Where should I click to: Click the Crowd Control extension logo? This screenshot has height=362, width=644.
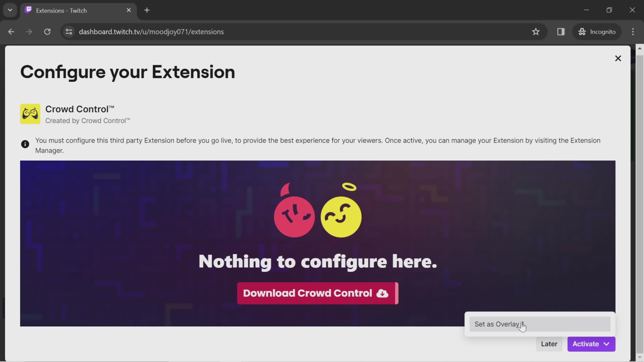30,114
